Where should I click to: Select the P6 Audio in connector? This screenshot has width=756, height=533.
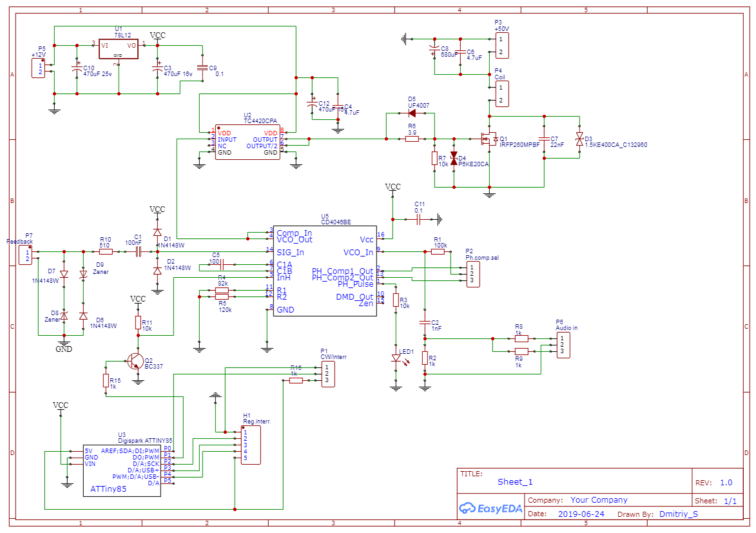pyautogui.click(x=563, y=345)
